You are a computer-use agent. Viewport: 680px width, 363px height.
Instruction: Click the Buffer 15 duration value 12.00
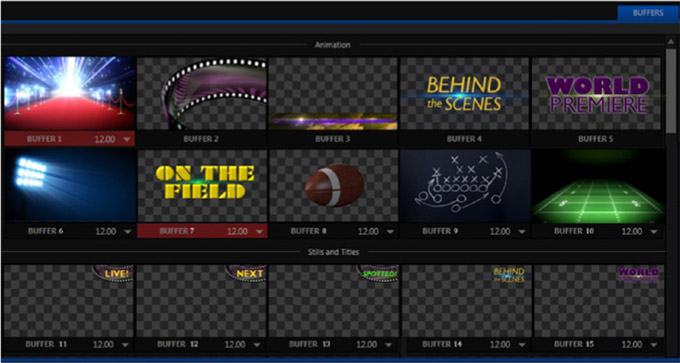631,344
